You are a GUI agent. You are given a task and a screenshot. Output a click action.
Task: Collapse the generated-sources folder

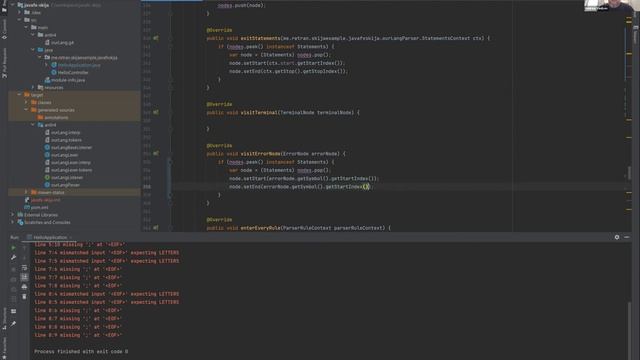(x=26, y=110)
